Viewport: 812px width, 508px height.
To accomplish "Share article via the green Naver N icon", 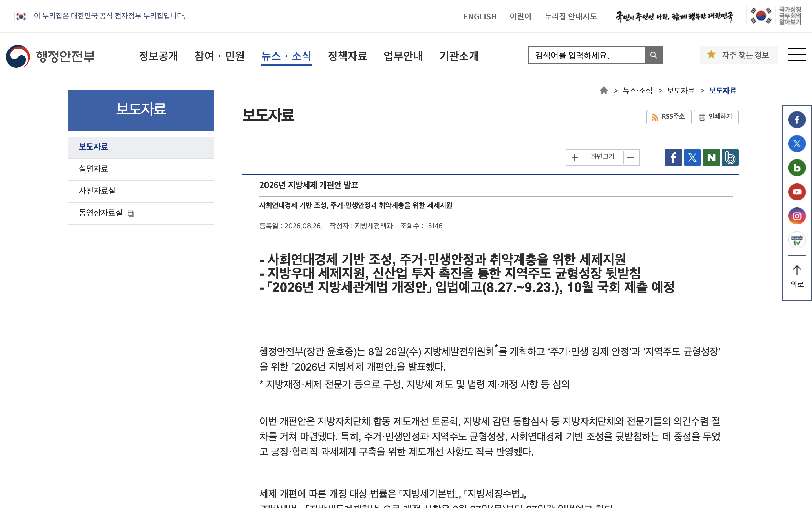I will (711, 157).
